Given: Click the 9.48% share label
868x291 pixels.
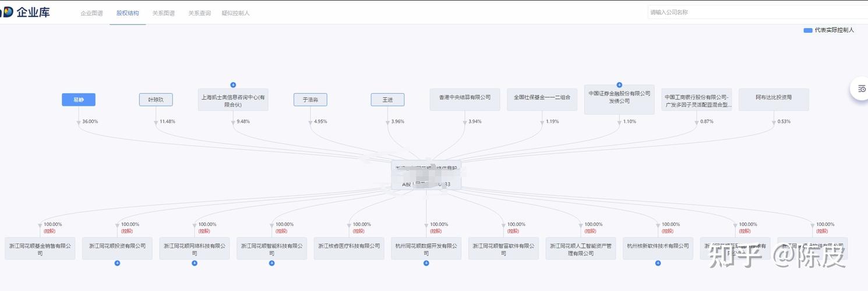Looking at the screenshot, I should pyautogui.click(x=244, y=122).
